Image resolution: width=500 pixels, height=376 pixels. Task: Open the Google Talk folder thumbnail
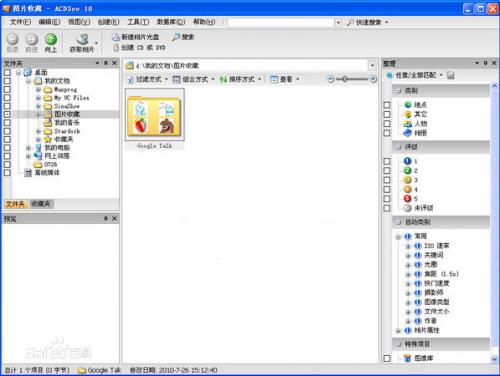coord(154,115)
